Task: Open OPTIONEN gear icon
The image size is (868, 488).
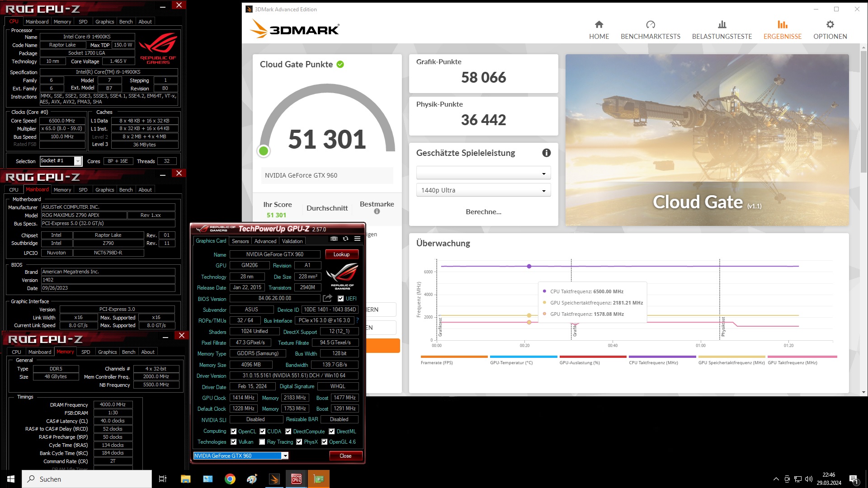Action: (830, 24)
